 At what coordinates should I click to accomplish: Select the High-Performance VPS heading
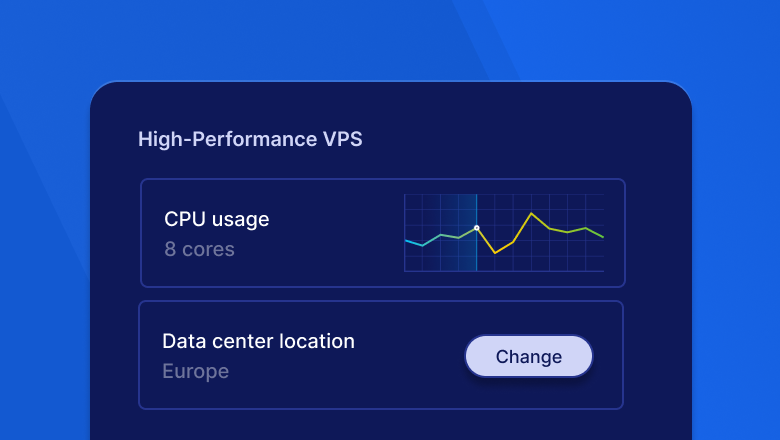[x=250, y=139]
